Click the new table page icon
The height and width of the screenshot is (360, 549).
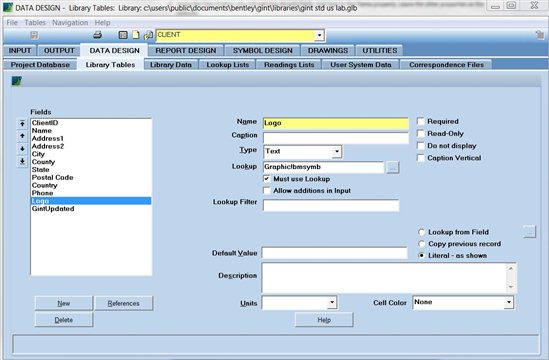pos(135,35)
